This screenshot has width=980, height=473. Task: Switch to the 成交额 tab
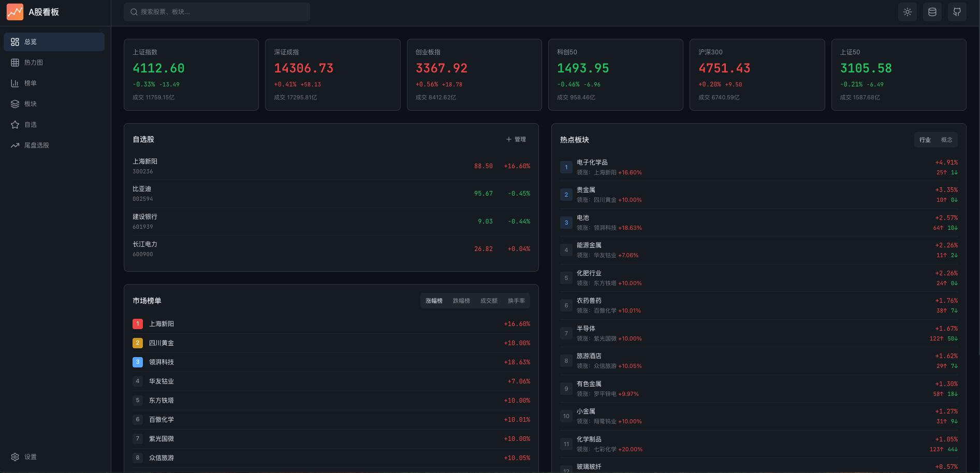(489, 301)
